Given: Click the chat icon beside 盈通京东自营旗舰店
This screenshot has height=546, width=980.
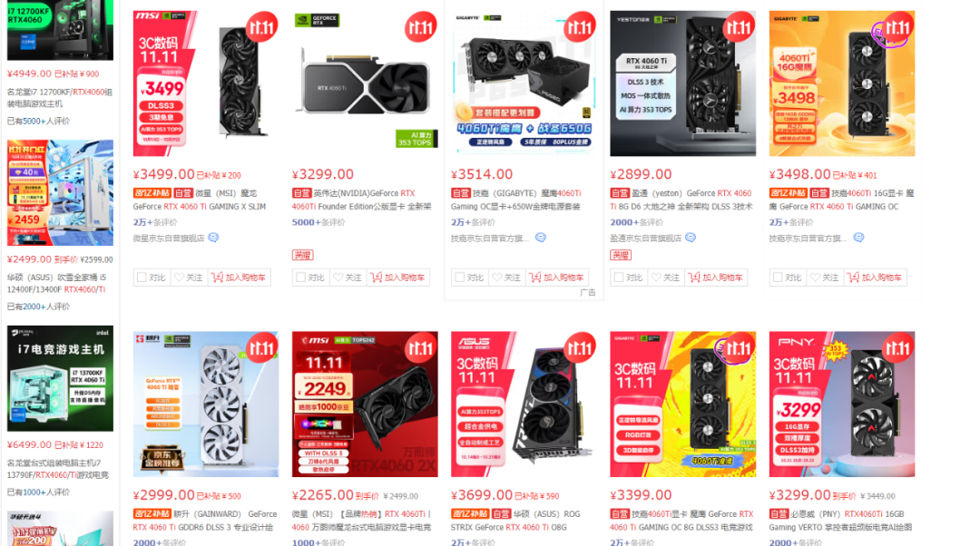Looking at the screenshot, I should [x=691, y=238].
